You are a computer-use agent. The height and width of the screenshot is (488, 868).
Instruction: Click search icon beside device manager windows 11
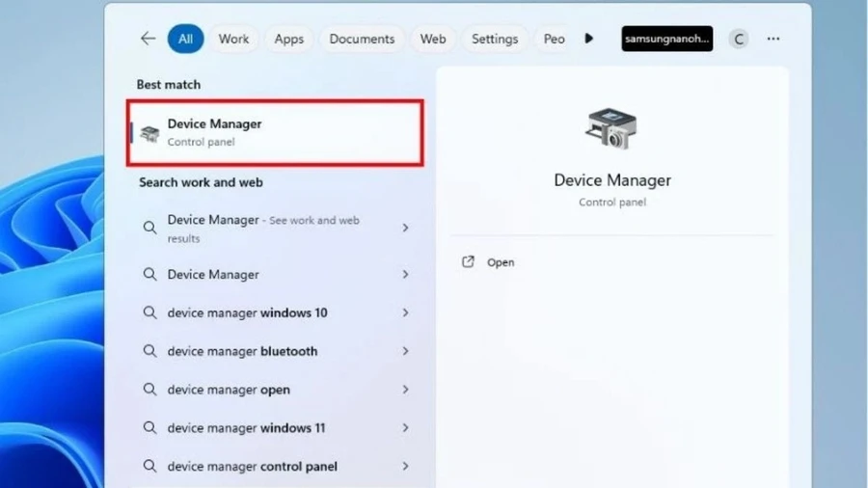click(149, 427)
